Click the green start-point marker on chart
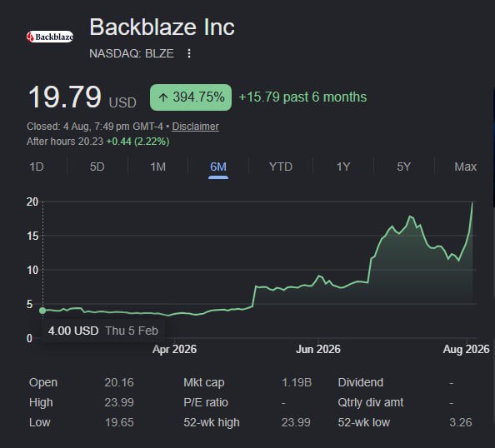Screen dimensions: 495x448 [42, 311]
